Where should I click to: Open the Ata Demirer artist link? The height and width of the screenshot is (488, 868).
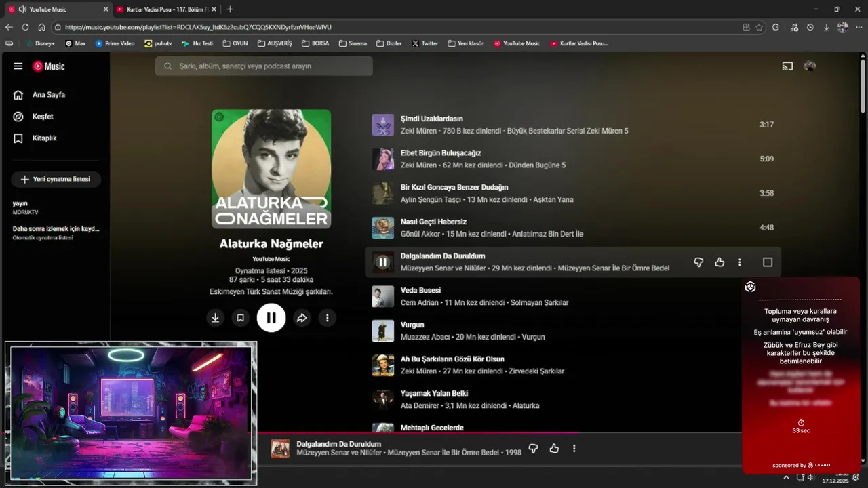420,406
